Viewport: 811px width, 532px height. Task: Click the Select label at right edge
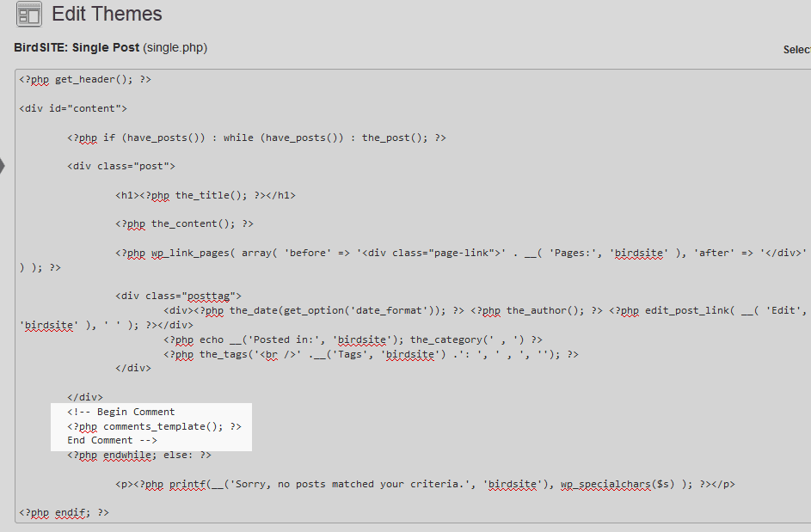796,50
